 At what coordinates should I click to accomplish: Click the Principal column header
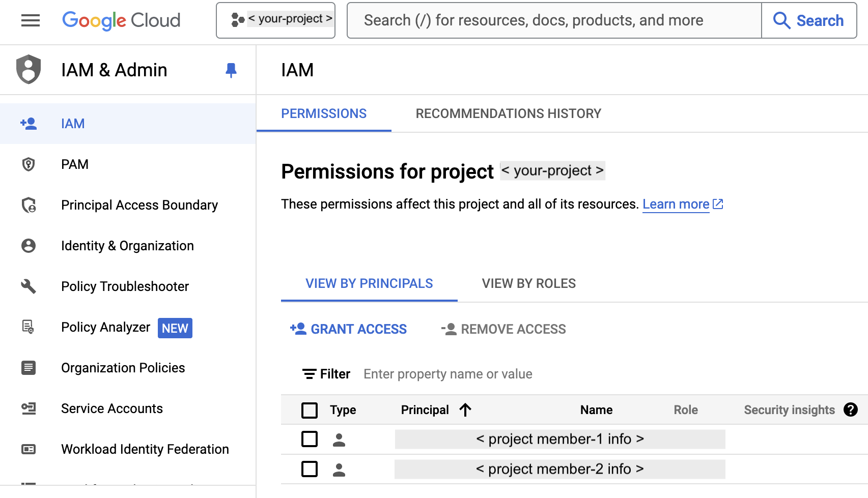(425, 410)
